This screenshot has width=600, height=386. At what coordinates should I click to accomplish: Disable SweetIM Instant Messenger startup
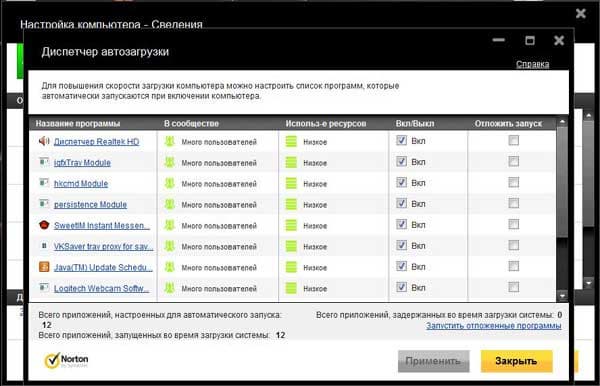pos(401,224)
